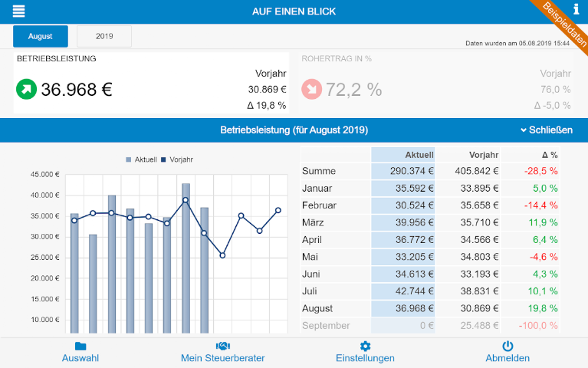Click green up-arrow Betriebsleistung trend icon
The image size is (588, 368).
26,89
